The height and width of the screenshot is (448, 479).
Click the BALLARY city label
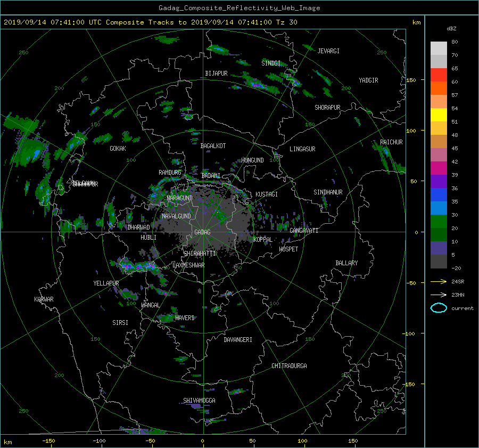coord(346,263)
